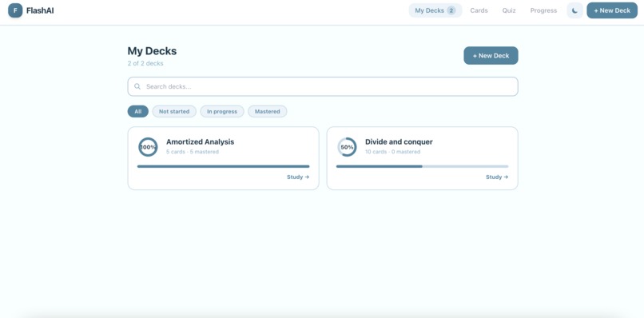The height and width of the screenshot is (318, 644).
Task: Click the deck count badge on My Decks
Action: click(451, 10)
